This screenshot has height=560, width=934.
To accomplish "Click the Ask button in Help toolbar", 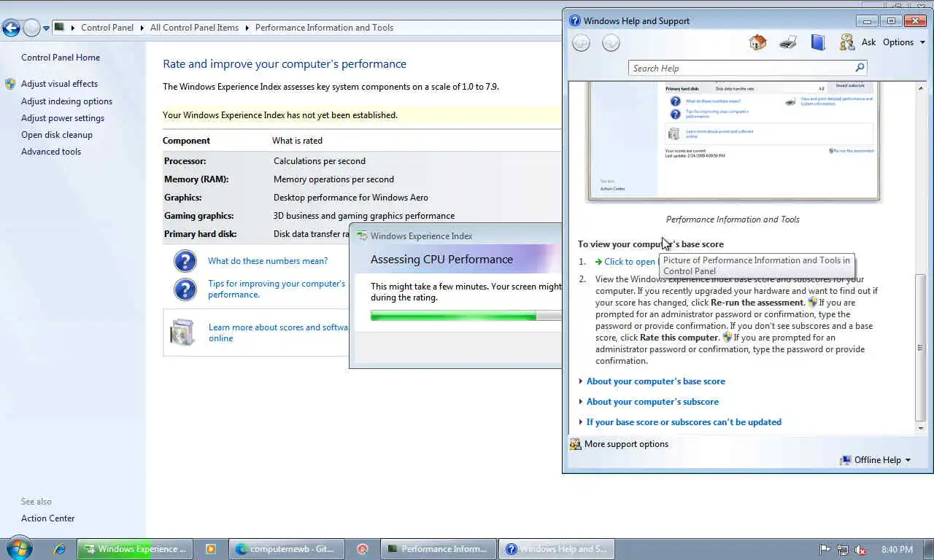I will (868, 42).
